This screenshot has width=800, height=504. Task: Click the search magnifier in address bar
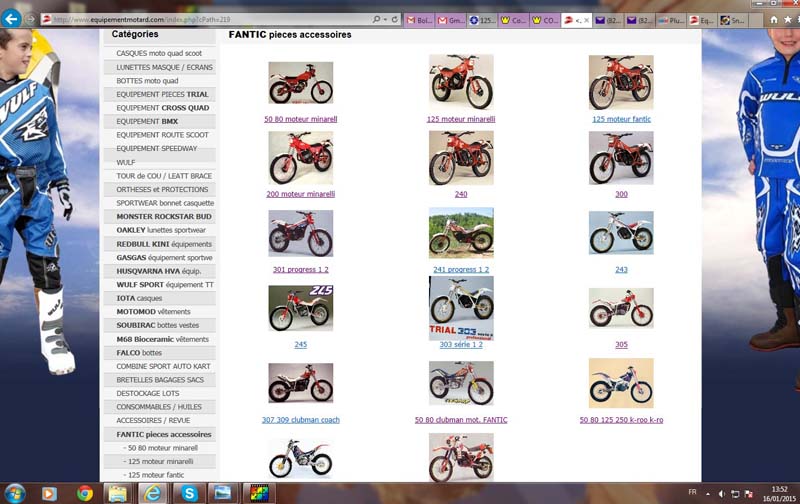tap(376, 19)
